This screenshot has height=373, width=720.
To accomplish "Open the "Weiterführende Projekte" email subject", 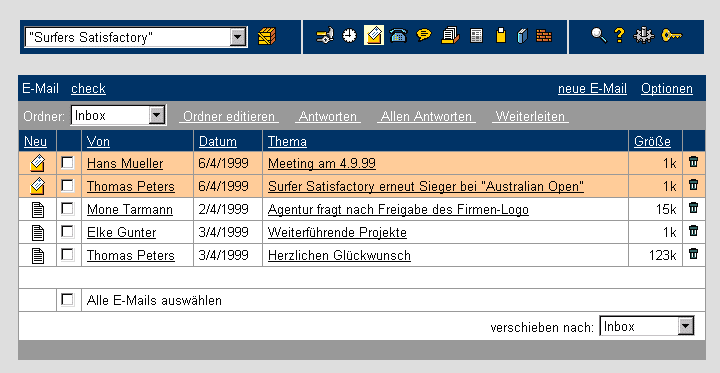I will [x=338, y=232].
